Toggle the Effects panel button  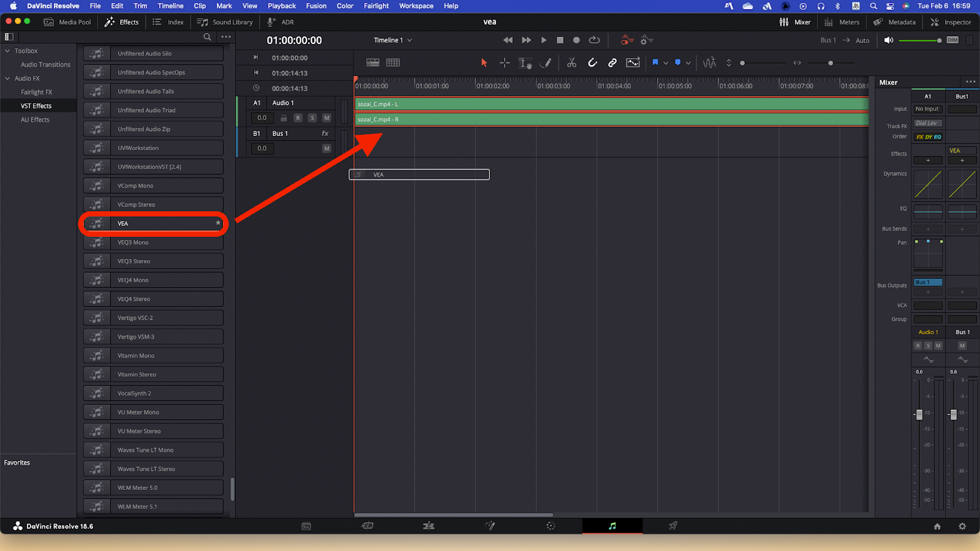[x=122, y=22]
